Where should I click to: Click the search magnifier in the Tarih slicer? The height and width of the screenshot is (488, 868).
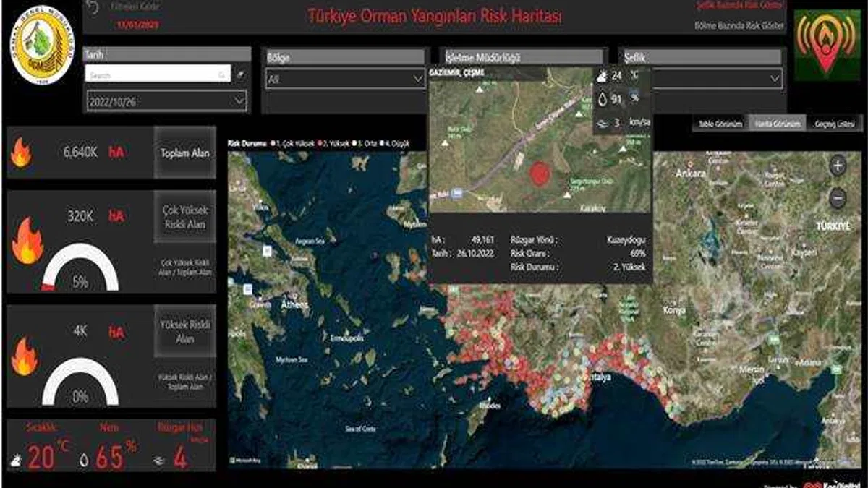coord(222,74)
